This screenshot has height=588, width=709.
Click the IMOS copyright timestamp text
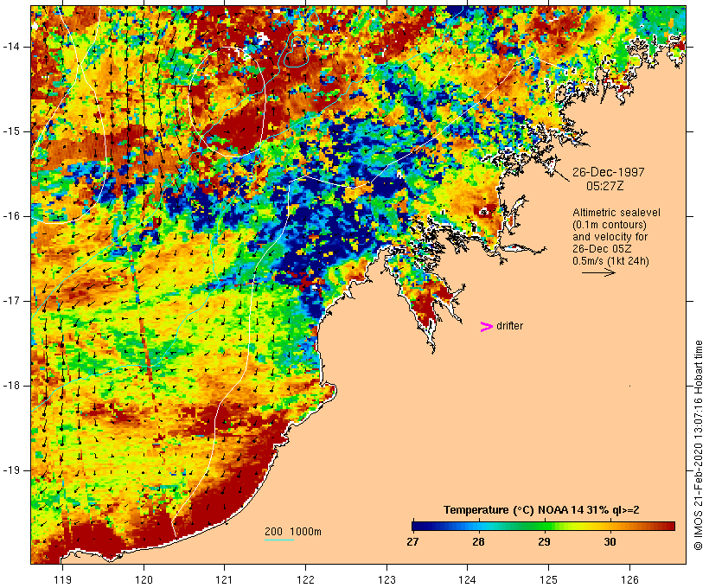point(699,445)
